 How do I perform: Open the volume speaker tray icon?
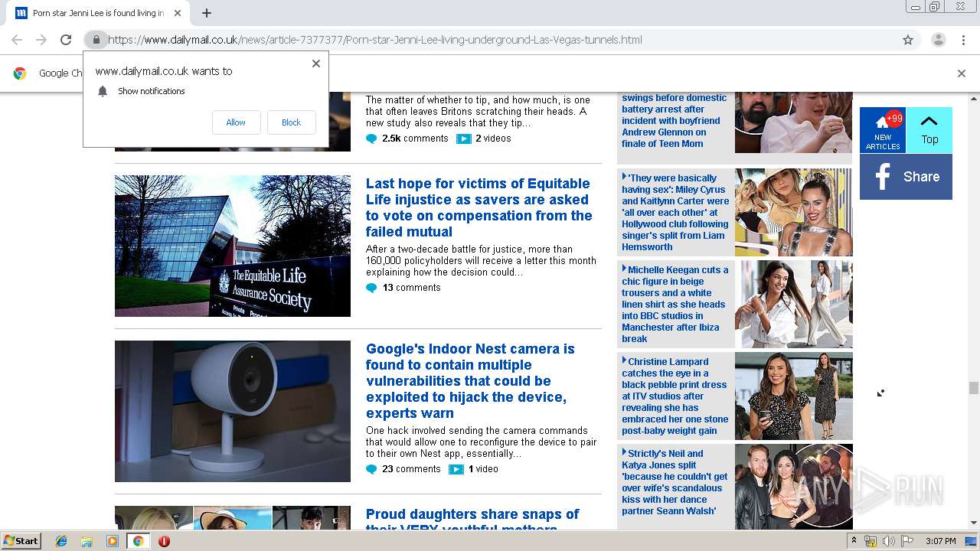point(889,541)
